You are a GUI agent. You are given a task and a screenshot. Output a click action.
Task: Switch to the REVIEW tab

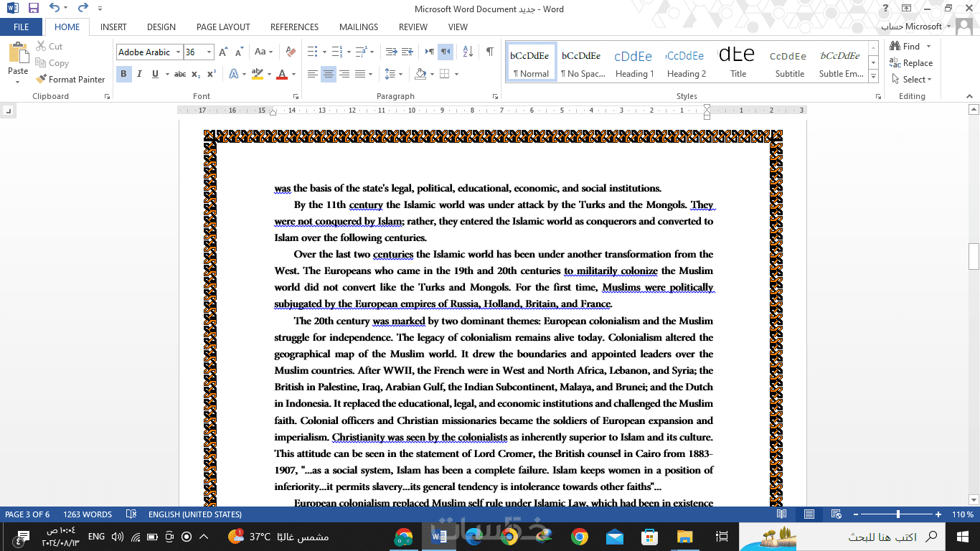(413, 27)
